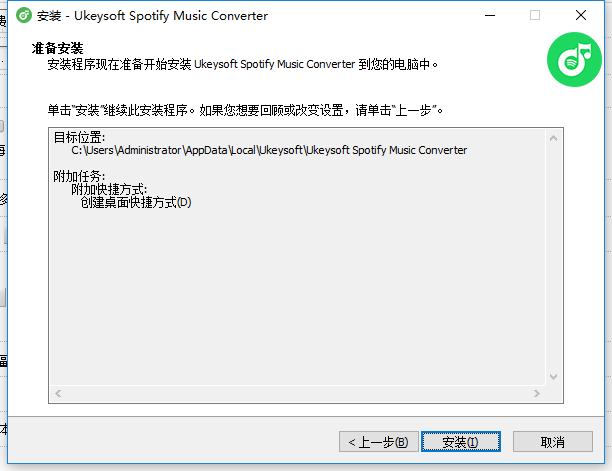Screen dimensions: 612x471
Task: Click the 创建桌面快捷方式(D) line
Action: point(135,202)
